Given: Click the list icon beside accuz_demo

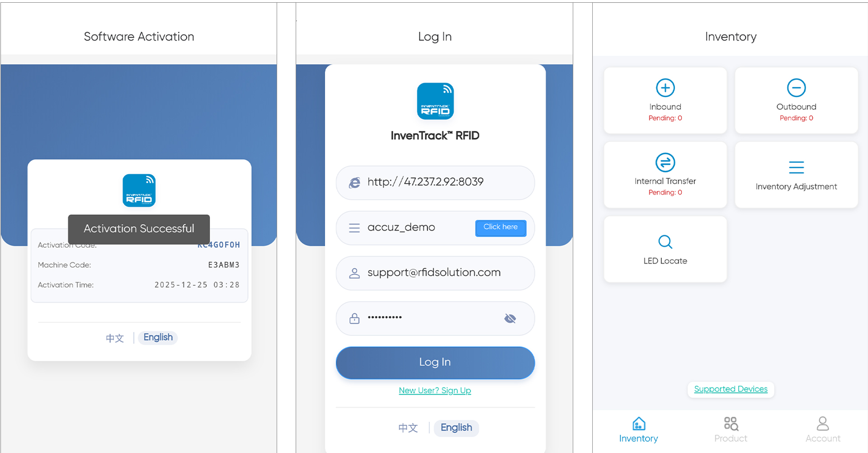Looking at the screenshot, I should [x=354, y=228].
